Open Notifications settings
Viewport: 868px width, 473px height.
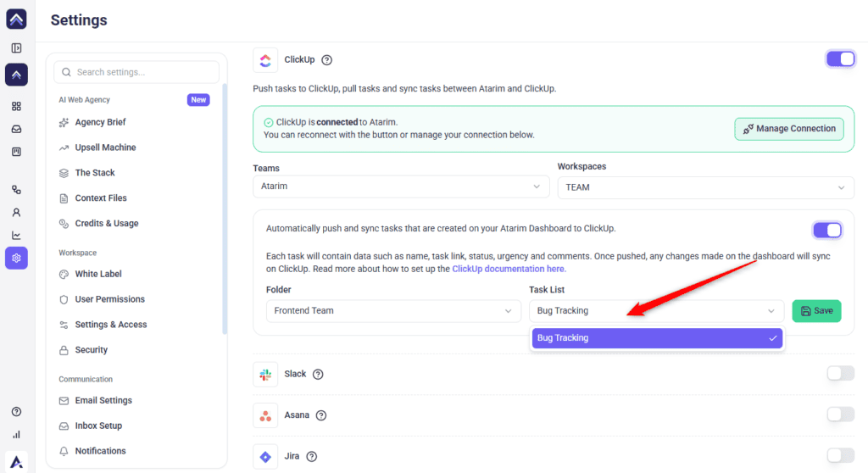[x=100, y=452]
